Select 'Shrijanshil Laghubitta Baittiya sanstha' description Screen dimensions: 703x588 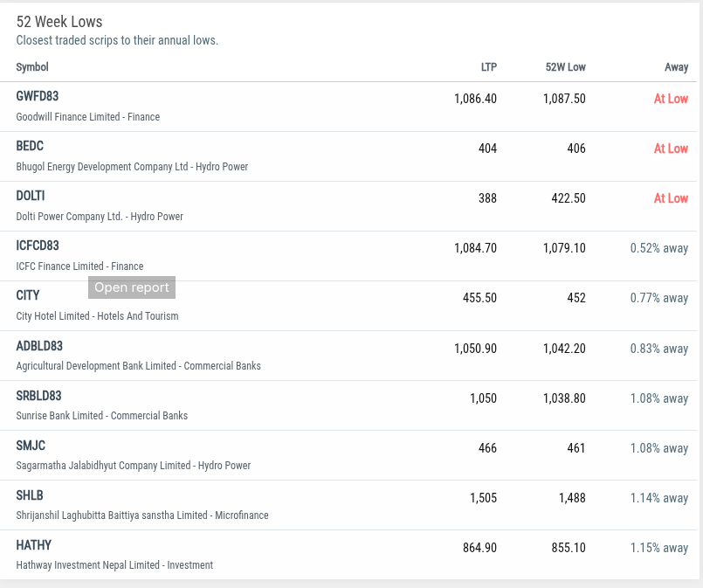click(x=112, y=515)
